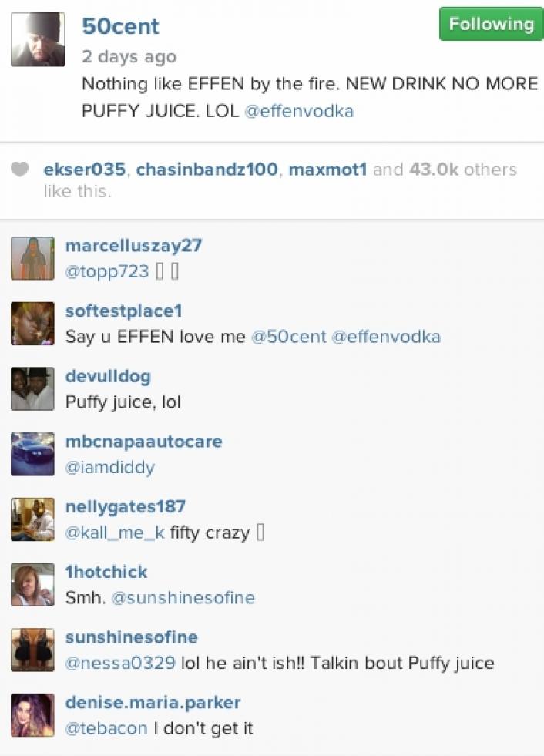Tap 1hotchick's profile photo
This screenshot has height=756, width=544.
point(33,584)
